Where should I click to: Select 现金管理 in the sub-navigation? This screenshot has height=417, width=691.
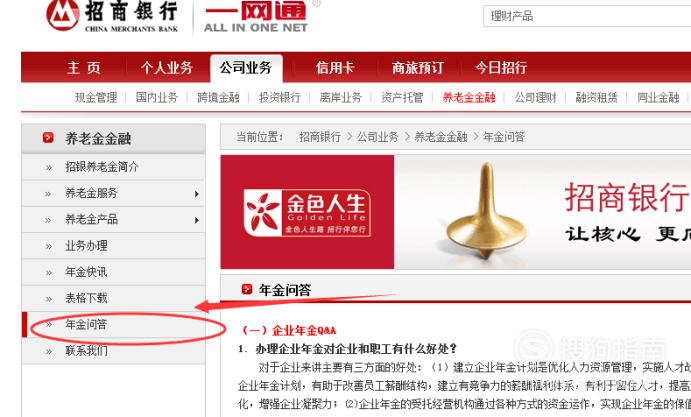[96, 97]
